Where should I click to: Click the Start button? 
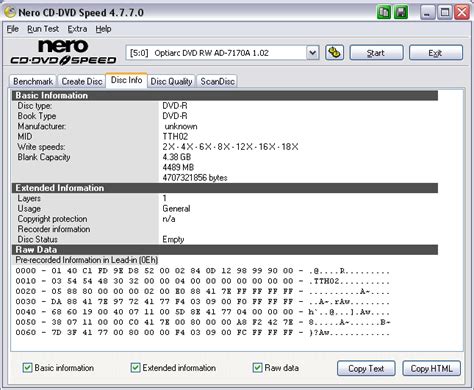tap(376, 53)
